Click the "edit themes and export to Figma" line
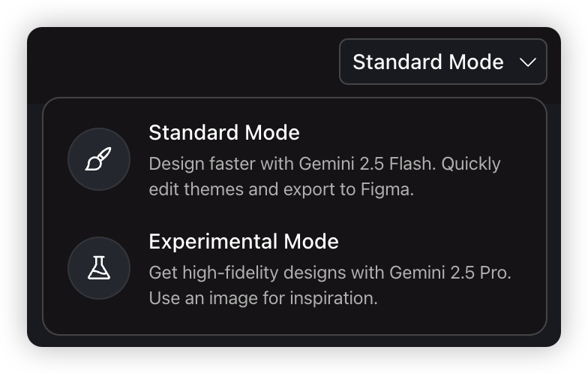 [281, 189]
